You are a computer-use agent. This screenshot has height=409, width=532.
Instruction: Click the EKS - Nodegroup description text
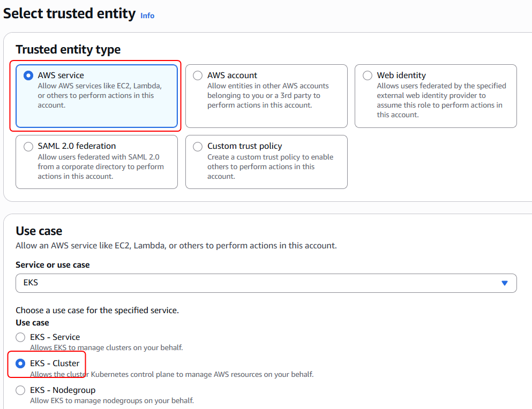[111, 400]
